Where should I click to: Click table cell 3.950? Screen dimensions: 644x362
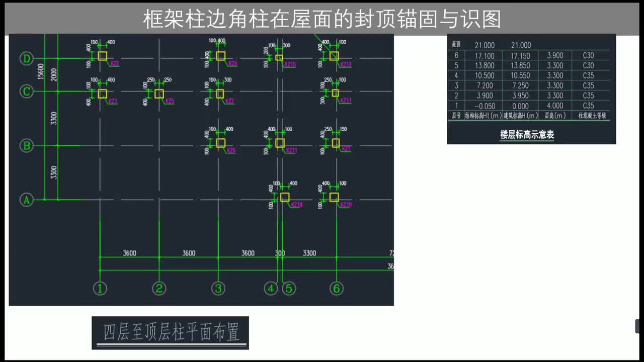520,96
